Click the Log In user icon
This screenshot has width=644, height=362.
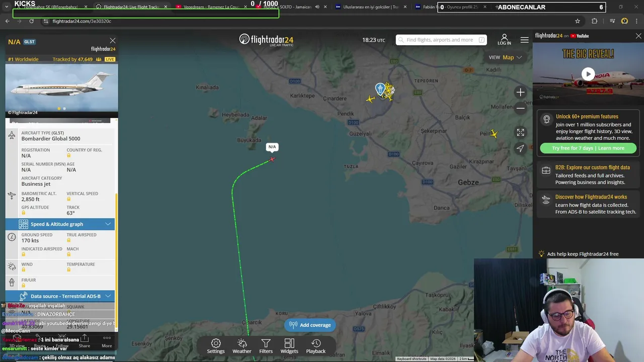pos(504,40)
